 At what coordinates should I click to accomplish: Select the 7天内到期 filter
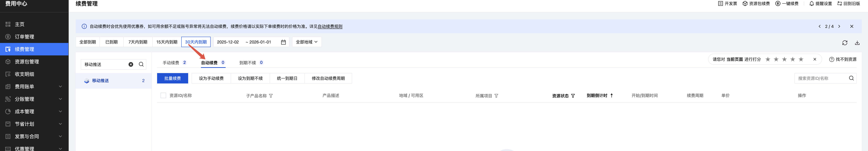[x=138, y=42]
